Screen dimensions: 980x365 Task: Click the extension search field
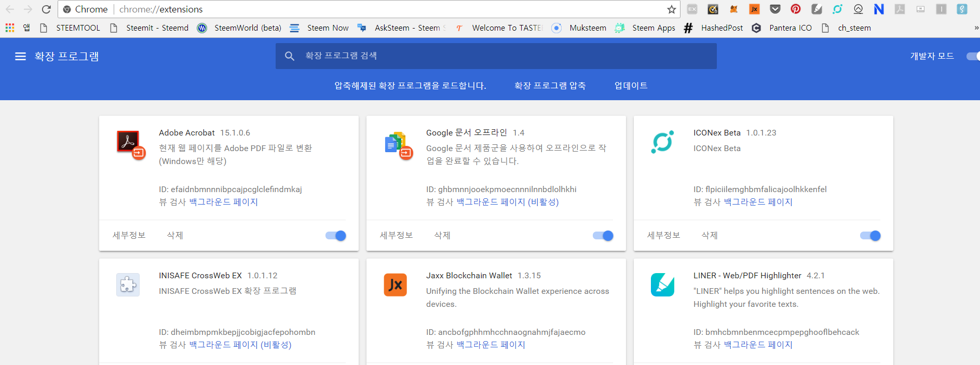[x=496, y=56]
